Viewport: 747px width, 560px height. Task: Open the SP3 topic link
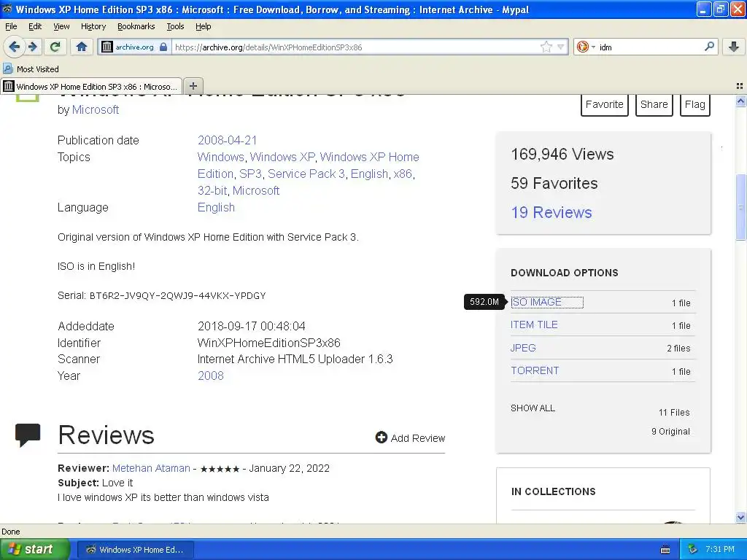tap(251, 174)
